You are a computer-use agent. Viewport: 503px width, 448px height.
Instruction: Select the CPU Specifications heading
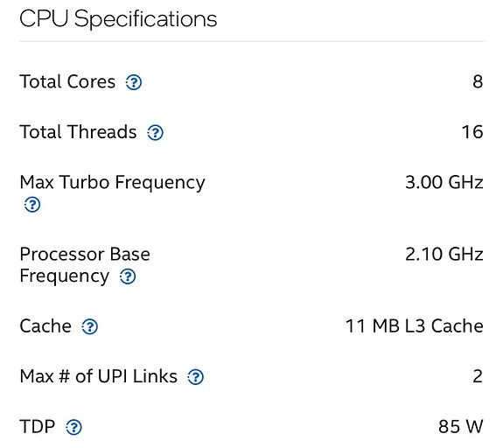(x=118, y=19)
